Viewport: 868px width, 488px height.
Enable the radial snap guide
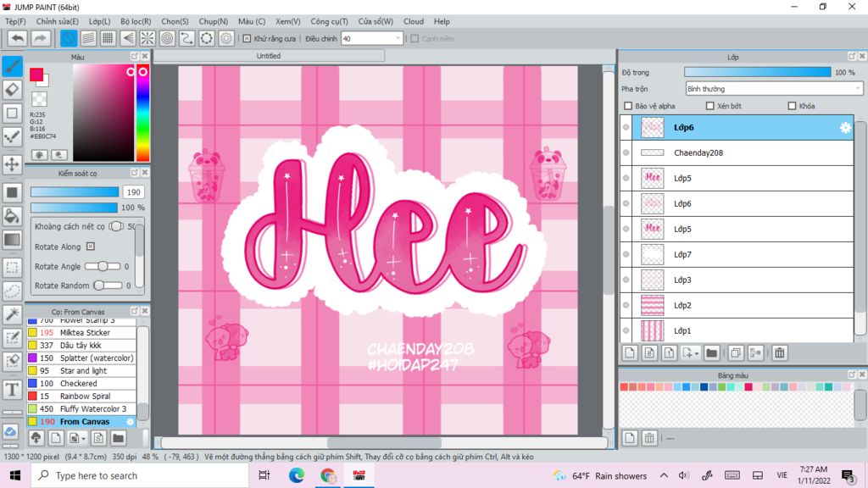(147, 38)
